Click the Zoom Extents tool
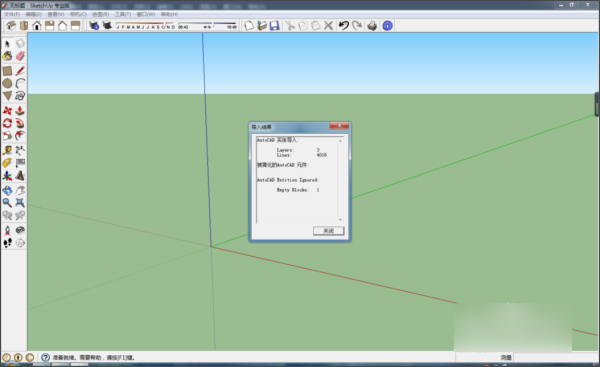Viewport: 600px width, 367px height. (x=20, y=202)
